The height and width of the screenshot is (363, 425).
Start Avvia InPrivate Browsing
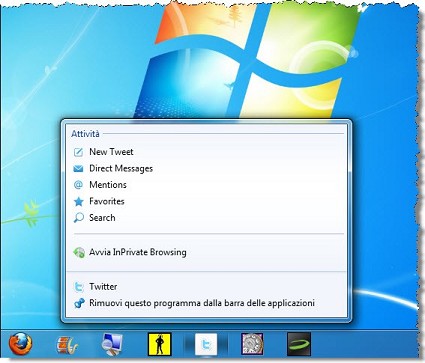pyautogui.click(x=206, y=252)
